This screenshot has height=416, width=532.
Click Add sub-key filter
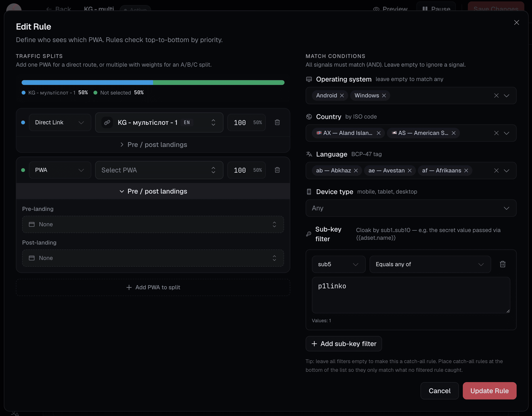point(344,344)
